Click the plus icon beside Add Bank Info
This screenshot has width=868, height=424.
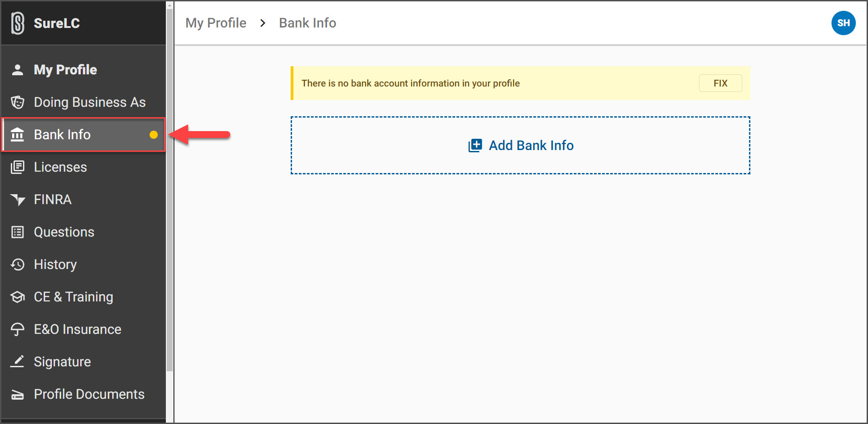coord(475,145)
